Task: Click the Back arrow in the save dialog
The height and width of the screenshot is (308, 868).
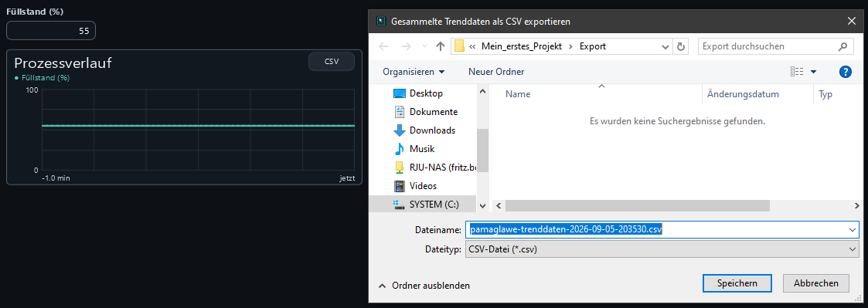Action: pos(383,46)
